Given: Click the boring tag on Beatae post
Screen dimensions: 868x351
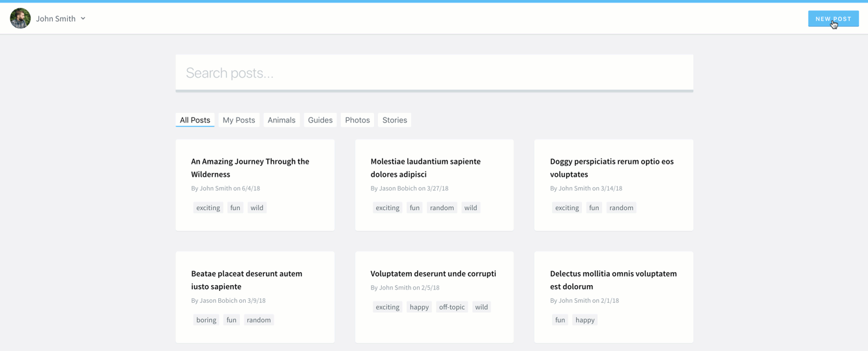Looking at the screenshot, I should point(206,320).
